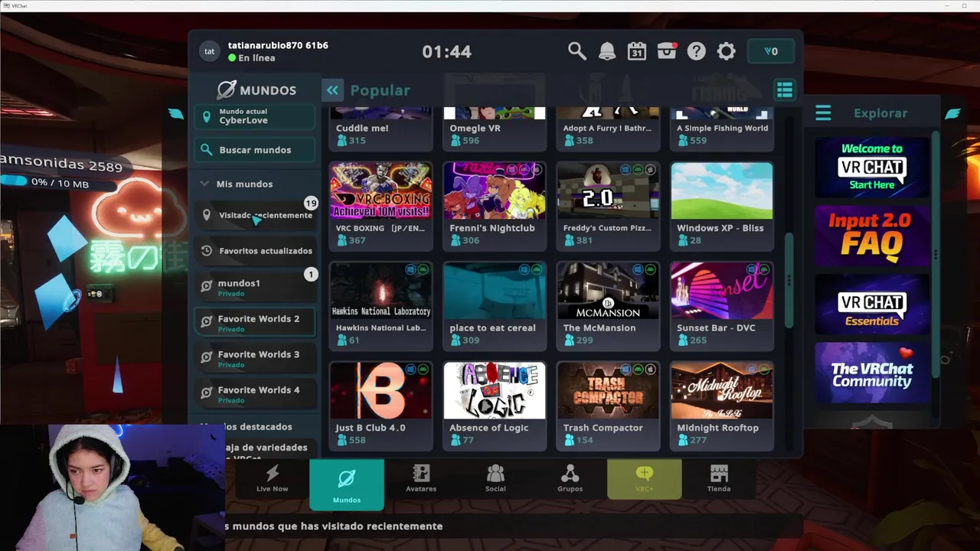Click the Mundos planet header icon
Viewport: 980px width, 551px height.
coord(226,90)
